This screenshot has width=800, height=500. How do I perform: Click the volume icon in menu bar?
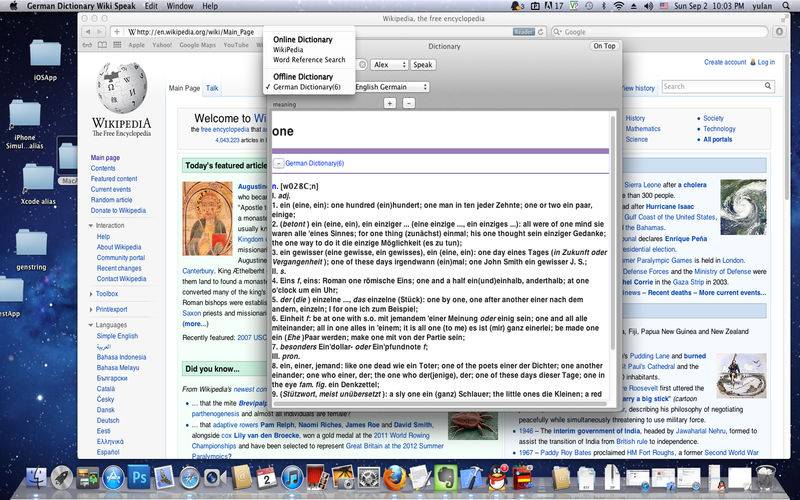[x=648, y=6]
